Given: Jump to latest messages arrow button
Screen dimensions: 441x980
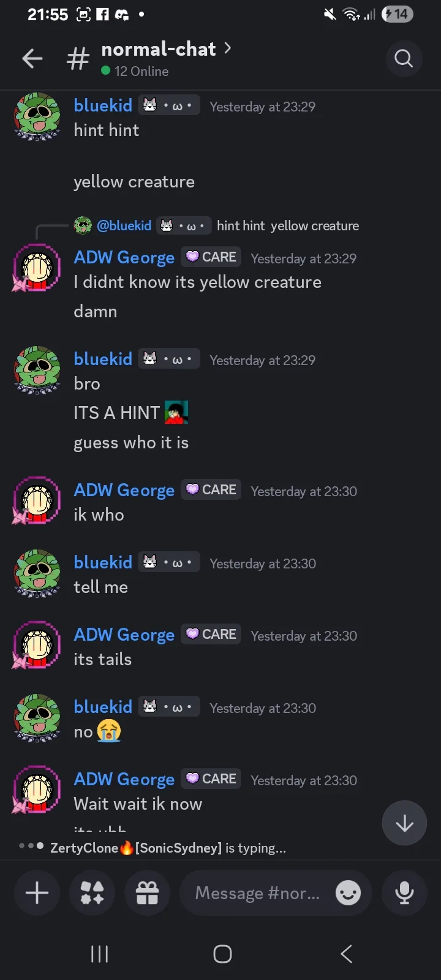Looking at the screenshot, I should click(404, 823).
